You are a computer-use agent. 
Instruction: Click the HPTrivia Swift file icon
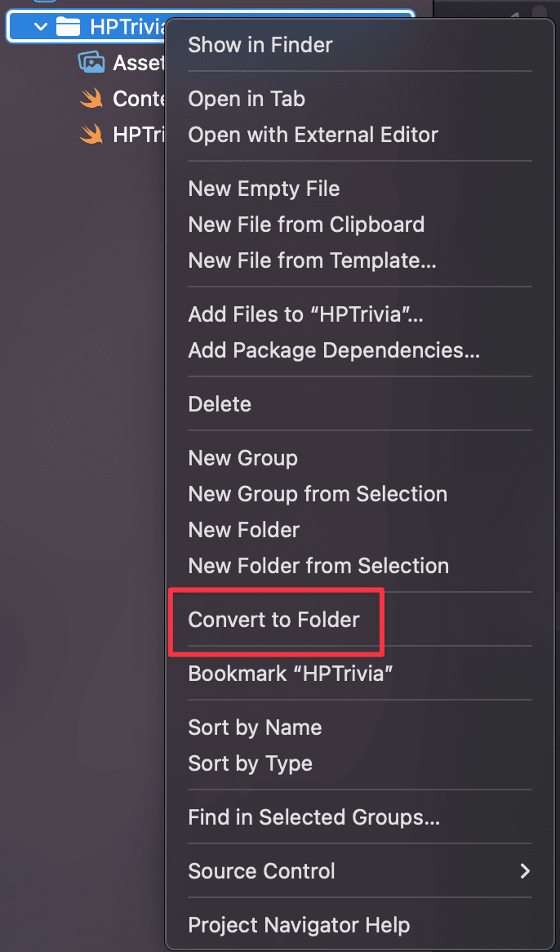[91, 134]
